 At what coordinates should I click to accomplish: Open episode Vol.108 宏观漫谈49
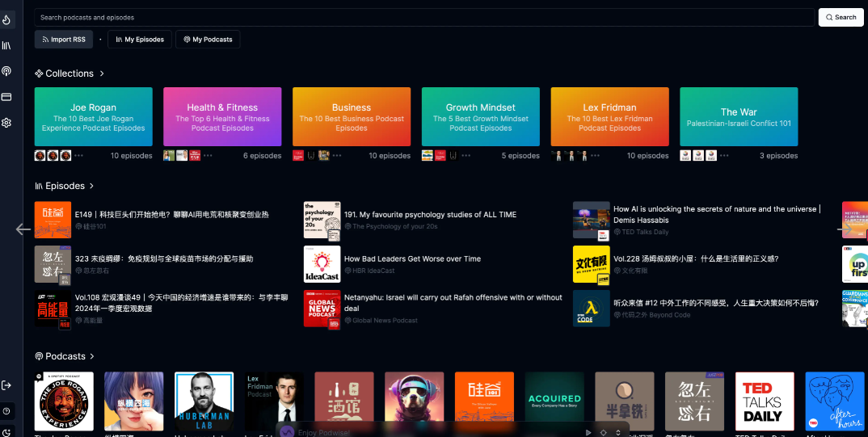(x=182, y=303)
